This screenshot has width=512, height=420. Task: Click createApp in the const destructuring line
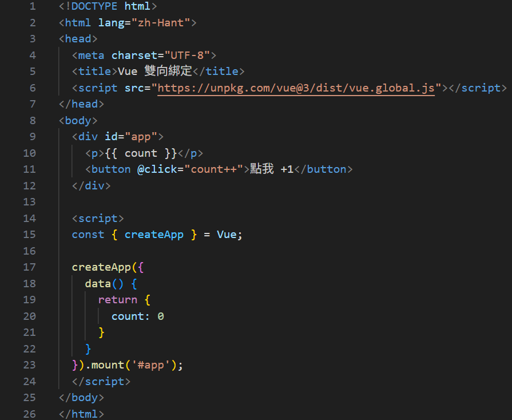(154, 235)
